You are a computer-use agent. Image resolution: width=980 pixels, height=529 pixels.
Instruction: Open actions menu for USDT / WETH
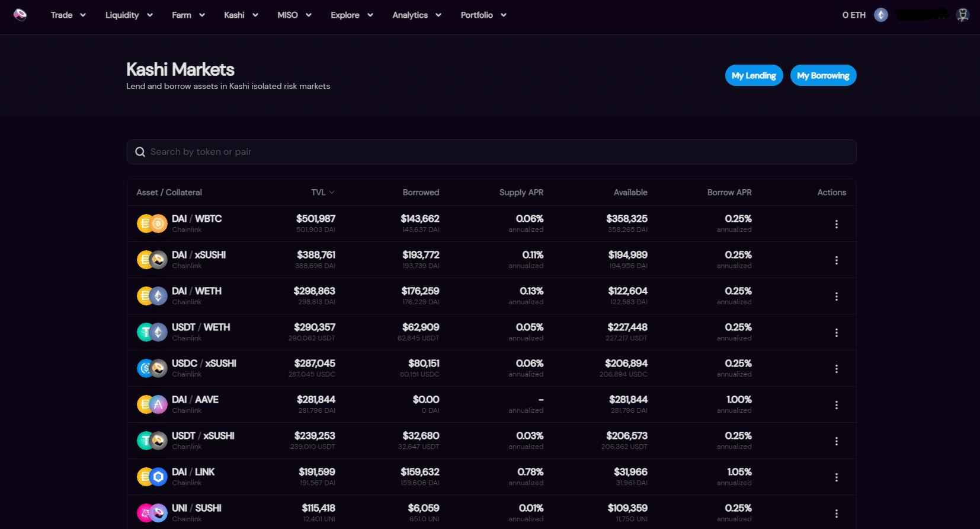pyautogui.click(x=836, y=333)
